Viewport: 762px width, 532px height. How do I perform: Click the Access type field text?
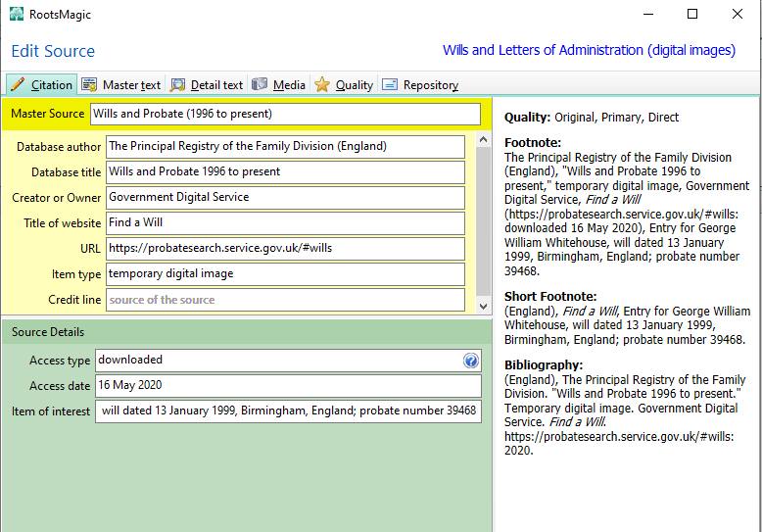pos(130,360)
